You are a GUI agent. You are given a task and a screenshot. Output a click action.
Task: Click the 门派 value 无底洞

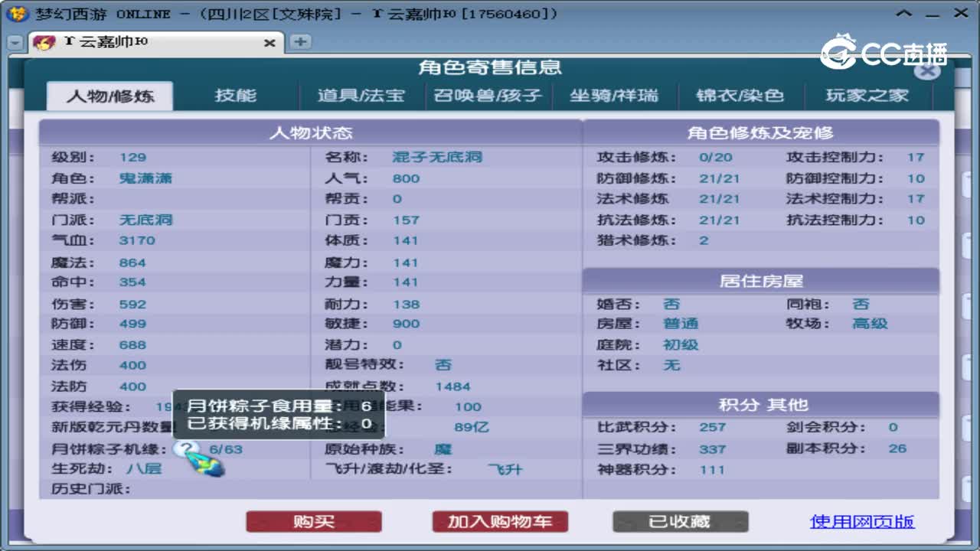145,220
